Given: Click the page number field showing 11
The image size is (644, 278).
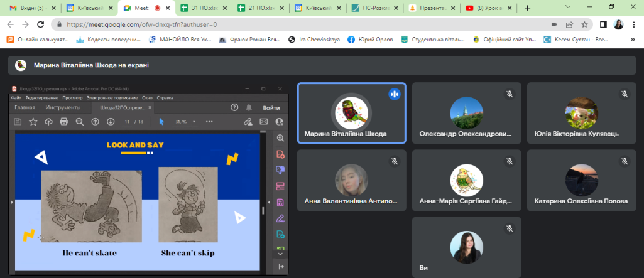Looking at the screenshot, I should tap(128, 122).
